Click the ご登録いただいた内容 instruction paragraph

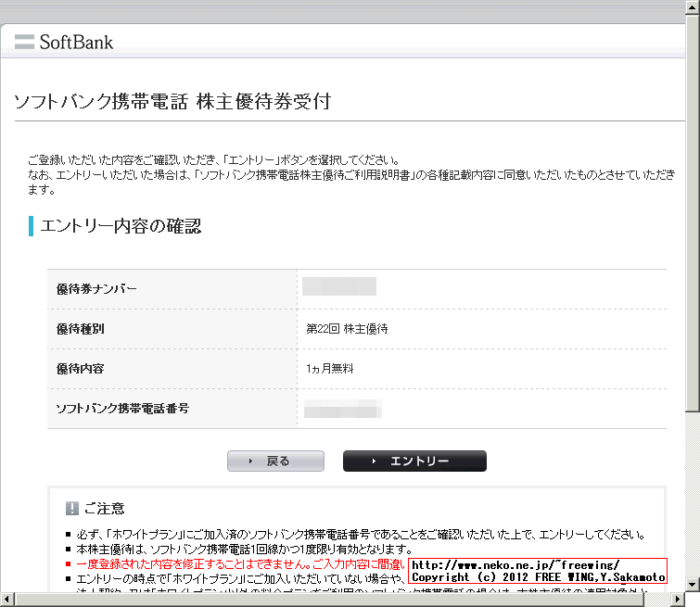[x=351, y=174]
